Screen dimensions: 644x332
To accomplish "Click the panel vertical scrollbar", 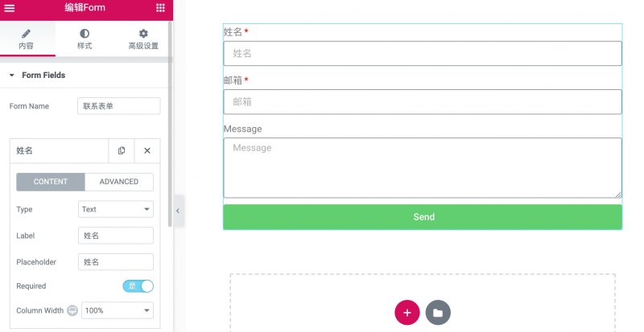I will [170, 123].
